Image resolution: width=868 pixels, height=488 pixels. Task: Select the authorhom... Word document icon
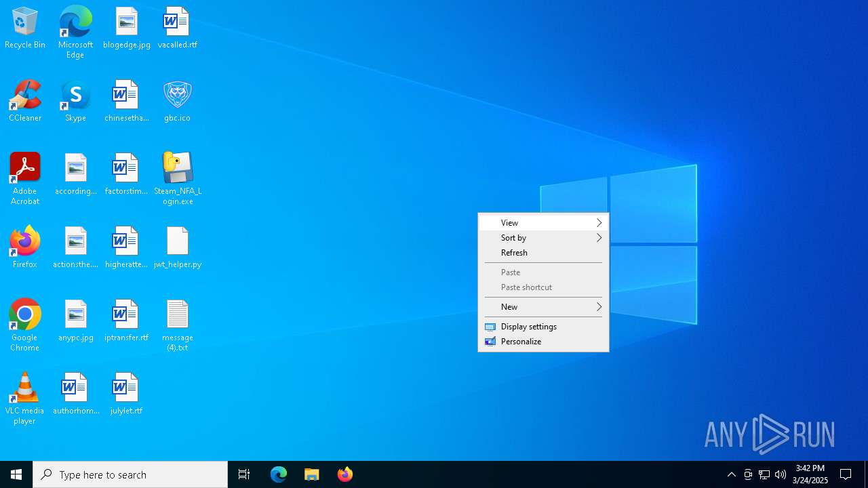(x=75, y=394)
